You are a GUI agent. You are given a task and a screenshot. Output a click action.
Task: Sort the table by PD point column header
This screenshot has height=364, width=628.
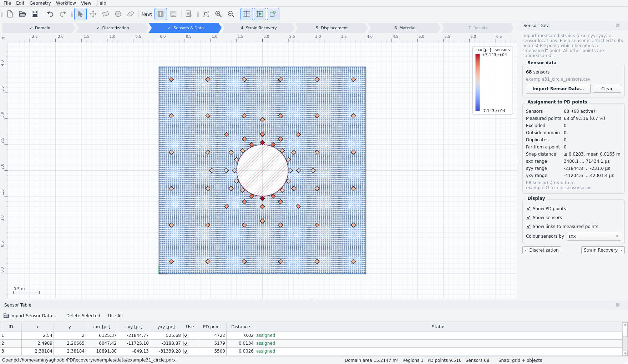click(x=212, y=327)
